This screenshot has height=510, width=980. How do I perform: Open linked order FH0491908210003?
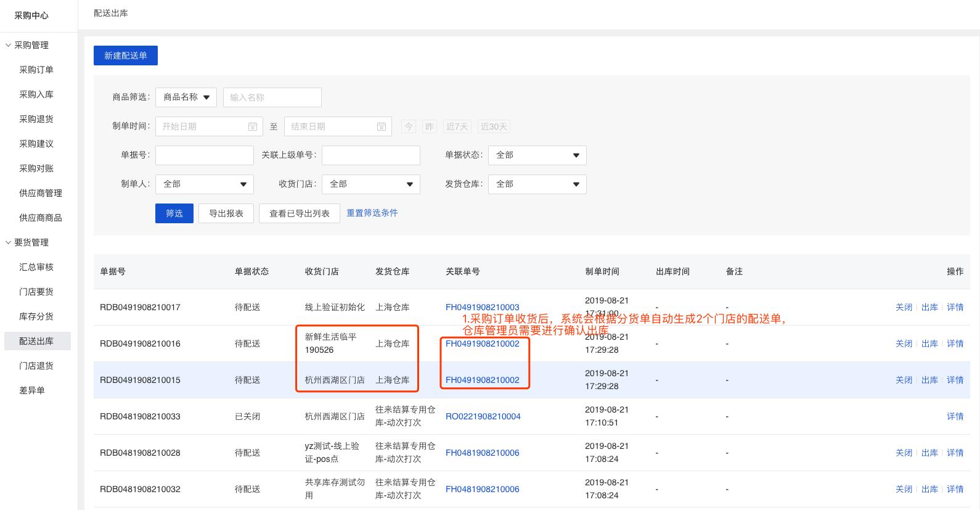(x=483, y=307)
